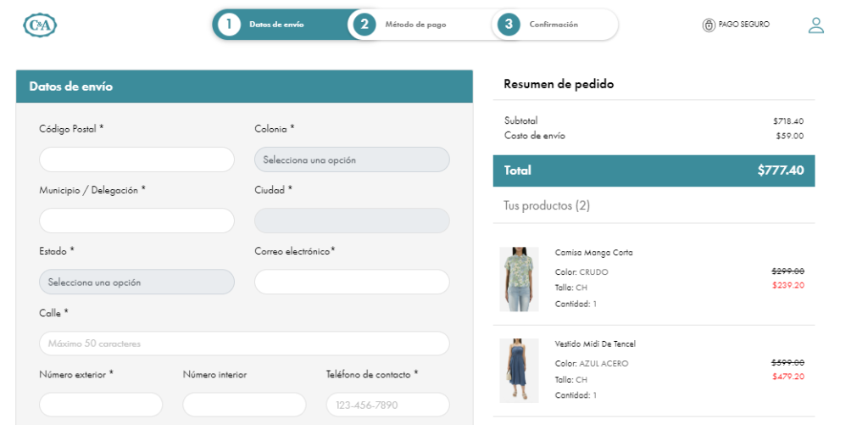Image resolution: width=868 pixels, height=425 pixels.
Task: Click the Municipio / Delegación field
Action: (136, 221)
